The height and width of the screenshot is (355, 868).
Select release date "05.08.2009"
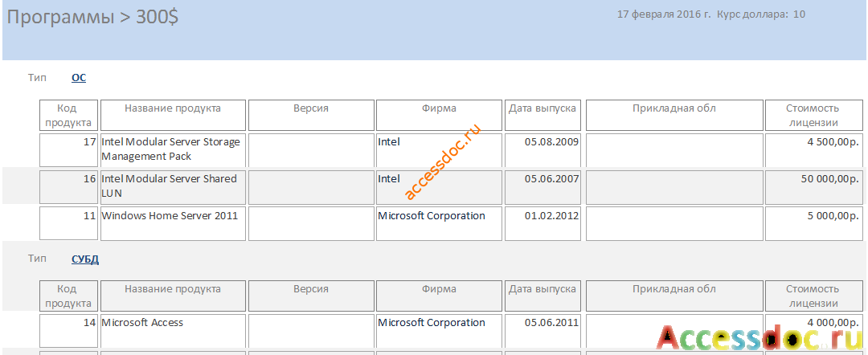click(542, 150)
